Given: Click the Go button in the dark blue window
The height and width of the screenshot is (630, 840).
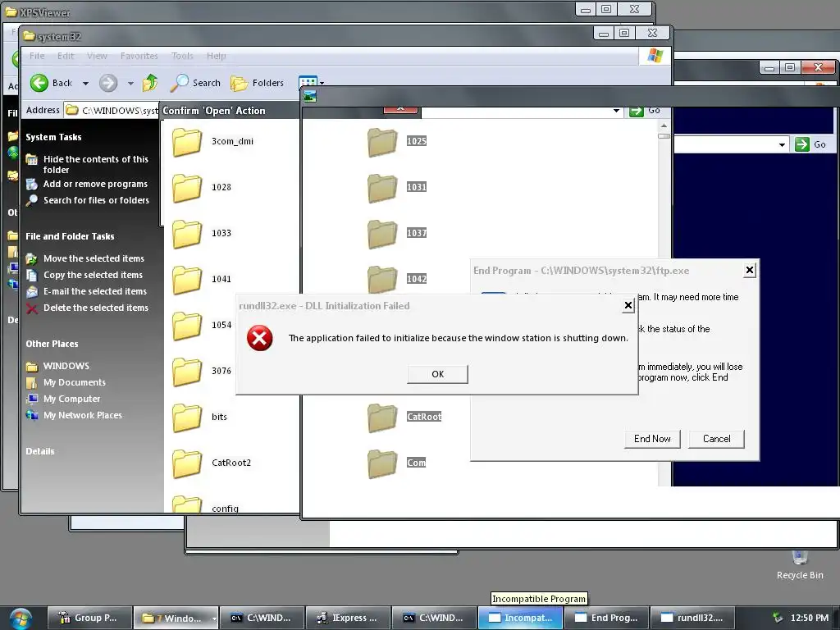Looking at the screenshot, I should pyautogui.click(x=810, y=144).
